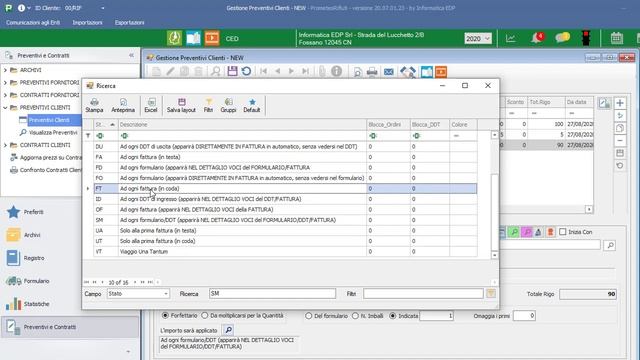
Task: Open the yellow chat bubbles icon
Action: point(562,38)
